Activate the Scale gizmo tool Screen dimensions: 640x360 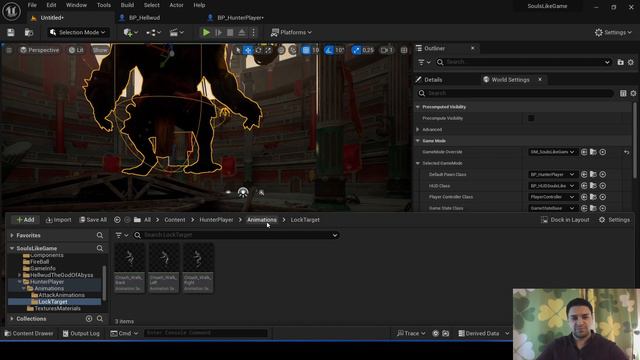pos(268,50)
